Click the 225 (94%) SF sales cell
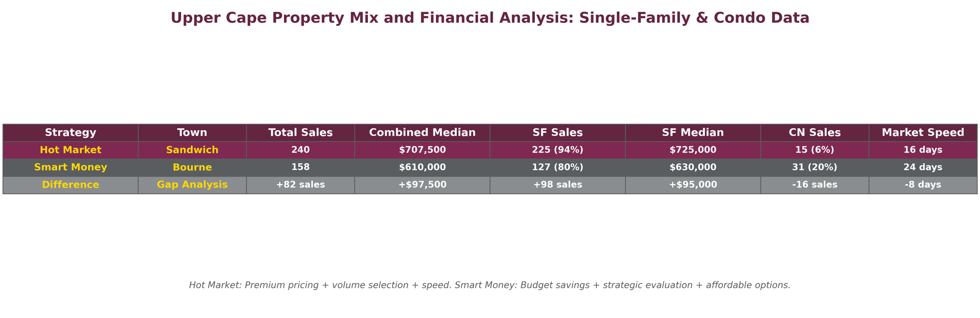 [557, 150]
